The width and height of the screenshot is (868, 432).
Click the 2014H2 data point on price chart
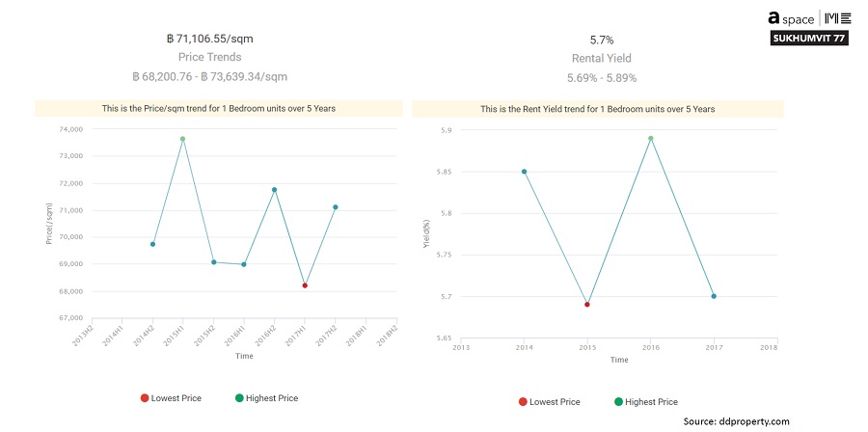pyautogui.click(x=152, y=244)
